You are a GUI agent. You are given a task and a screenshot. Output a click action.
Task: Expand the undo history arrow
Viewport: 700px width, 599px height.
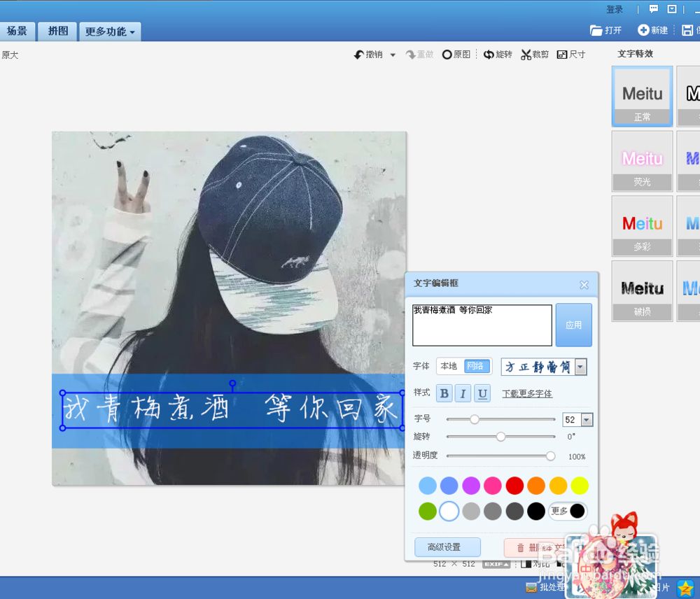click(395, 54)
